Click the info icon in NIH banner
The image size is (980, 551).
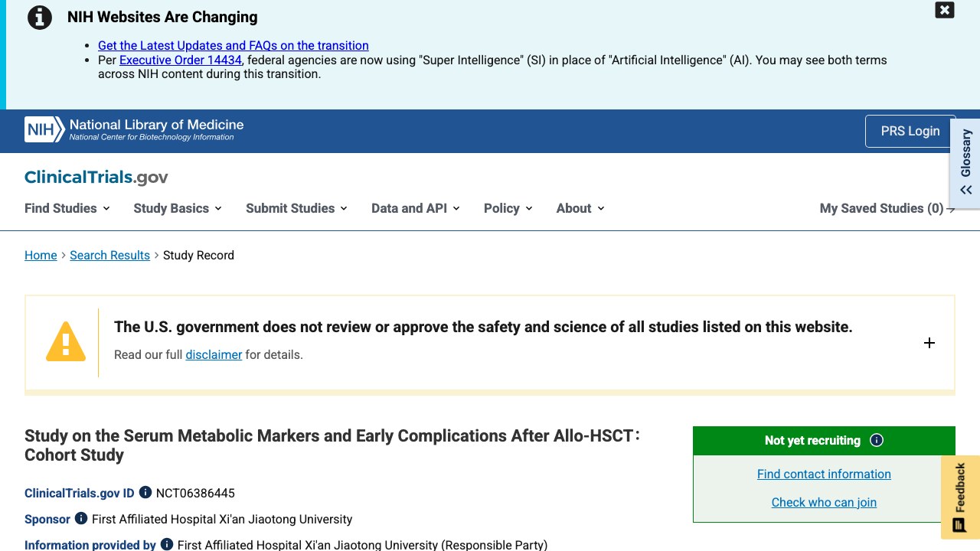40,17
